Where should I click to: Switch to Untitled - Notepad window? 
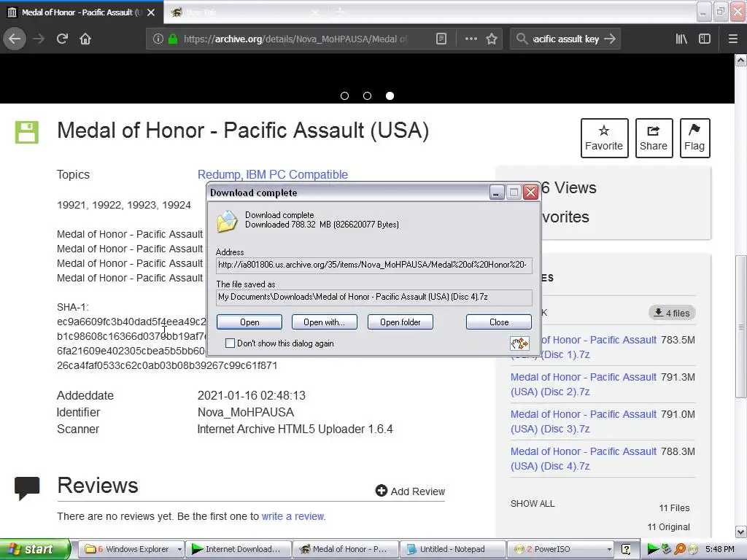452,549
